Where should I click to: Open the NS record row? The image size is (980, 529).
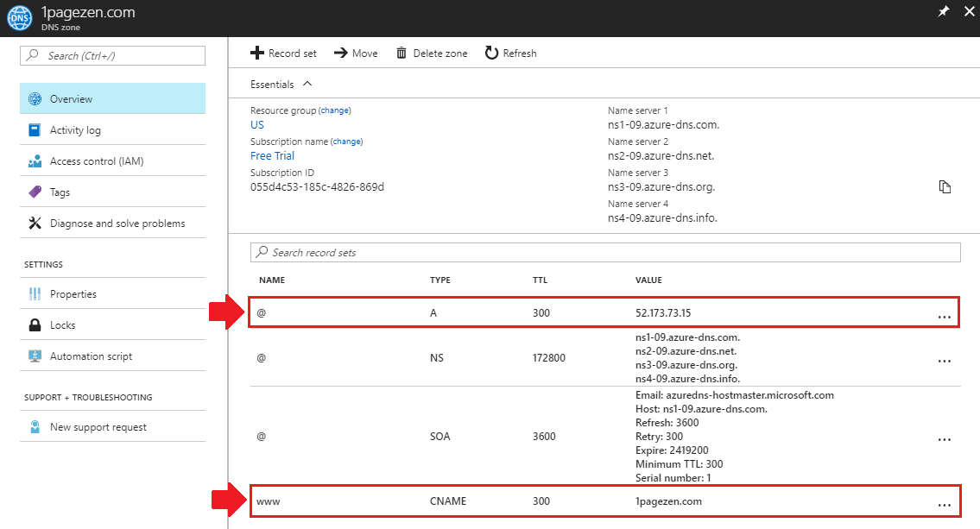tap(605, 358)
